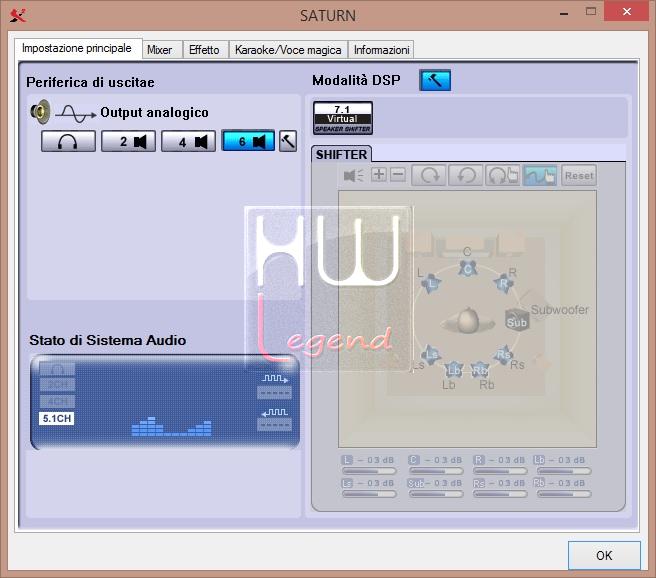The width and height of the screenshot is (656, 578).
Task: Click the digital input signal icon in status panel
Action: (274, 413)
